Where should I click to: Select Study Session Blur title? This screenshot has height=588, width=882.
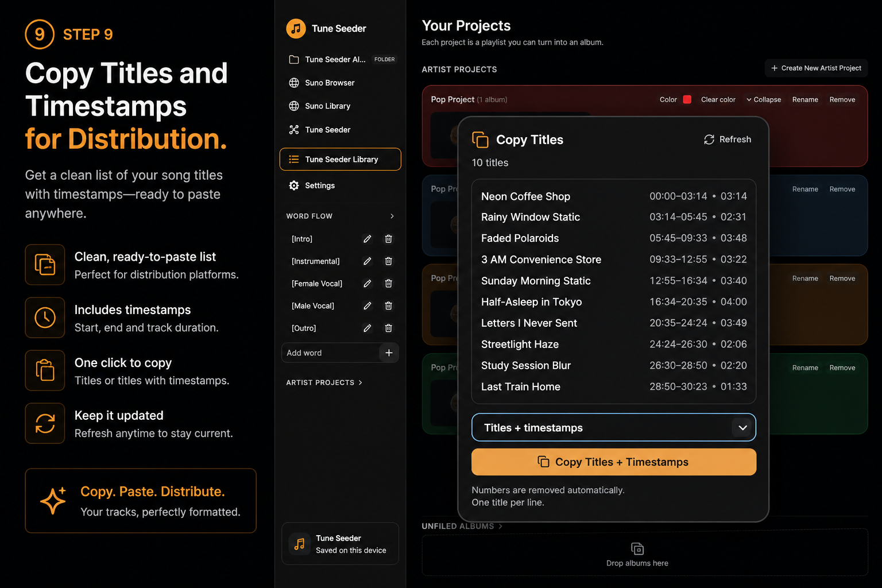point(526,366)
